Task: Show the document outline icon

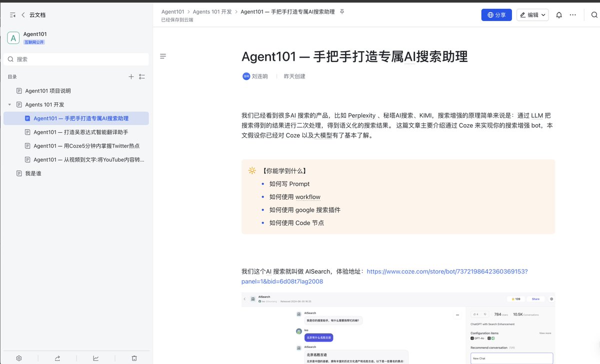Action: [x=163, y=56]
